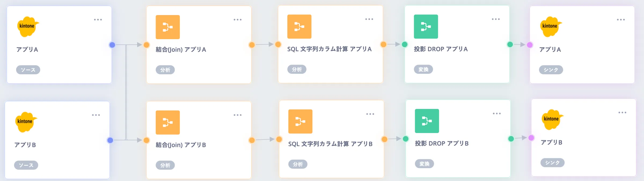This screenshot has width=644, height=181.
Task: Click the green output port of 投影 DROP アプリA
Action: click(510, 45)
